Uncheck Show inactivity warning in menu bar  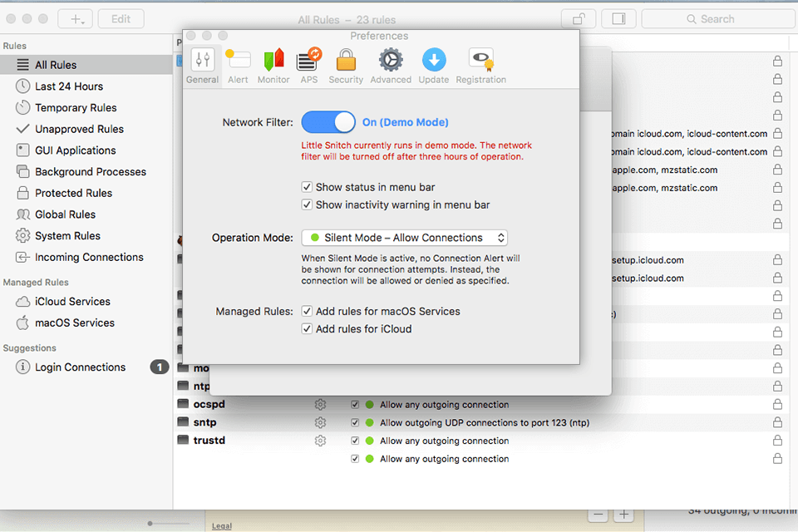point(307,204)
